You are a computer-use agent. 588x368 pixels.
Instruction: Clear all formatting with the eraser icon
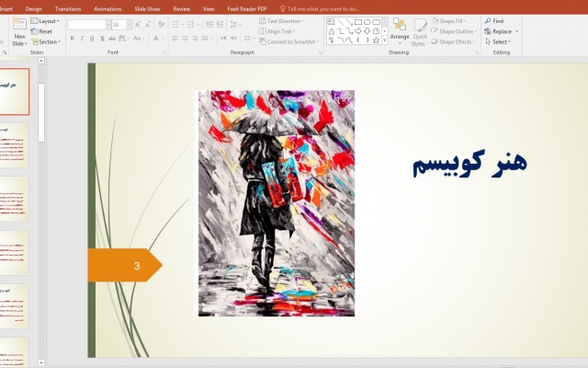(162, 25)
